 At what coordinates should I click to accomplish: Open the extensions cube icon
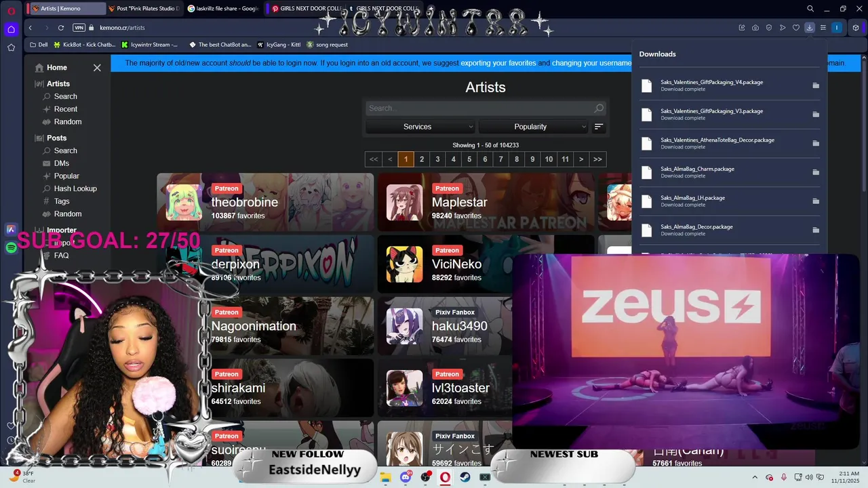pyautogui.click(x=856, y=28)
